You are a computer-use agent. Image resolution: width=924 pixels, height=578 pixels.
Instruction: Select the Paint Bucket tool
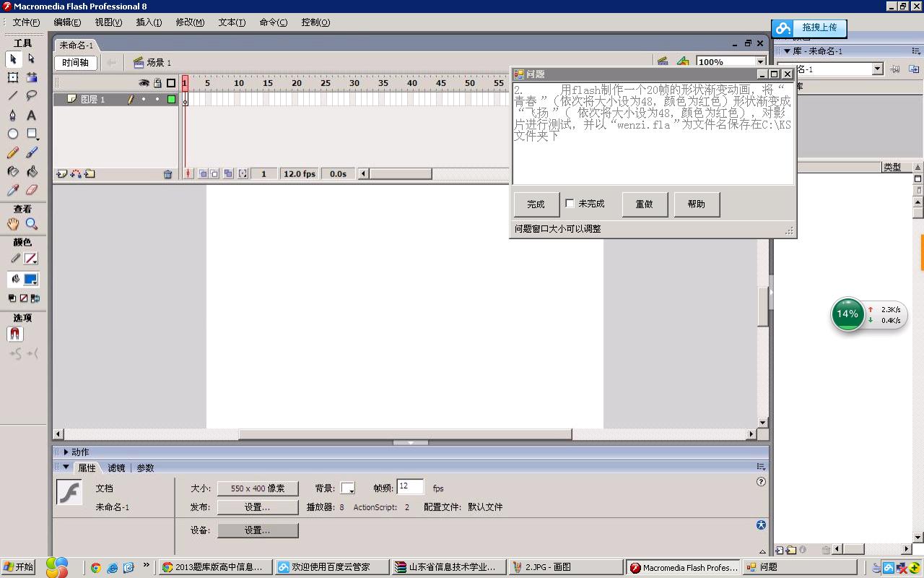(x=31, y=171)
